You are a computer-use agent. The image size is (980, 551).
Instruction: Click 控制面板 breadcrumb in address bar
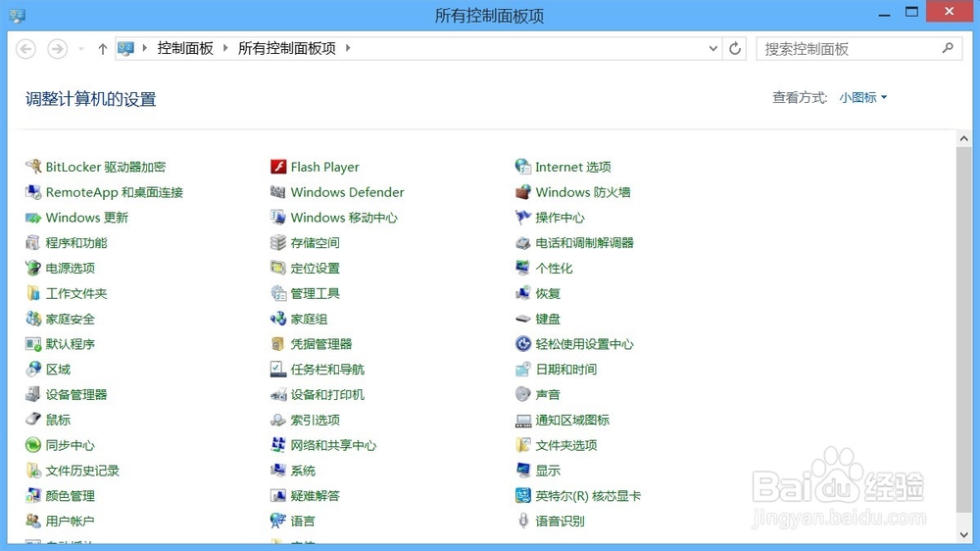coord(185,48)
